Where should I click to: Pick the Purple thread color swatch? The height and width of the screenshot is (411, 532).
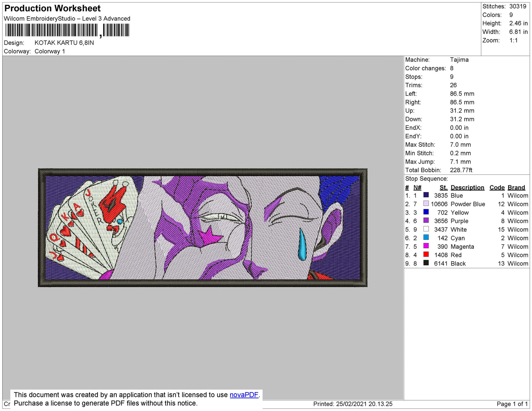pyautogui.click(x=426, y=220)
